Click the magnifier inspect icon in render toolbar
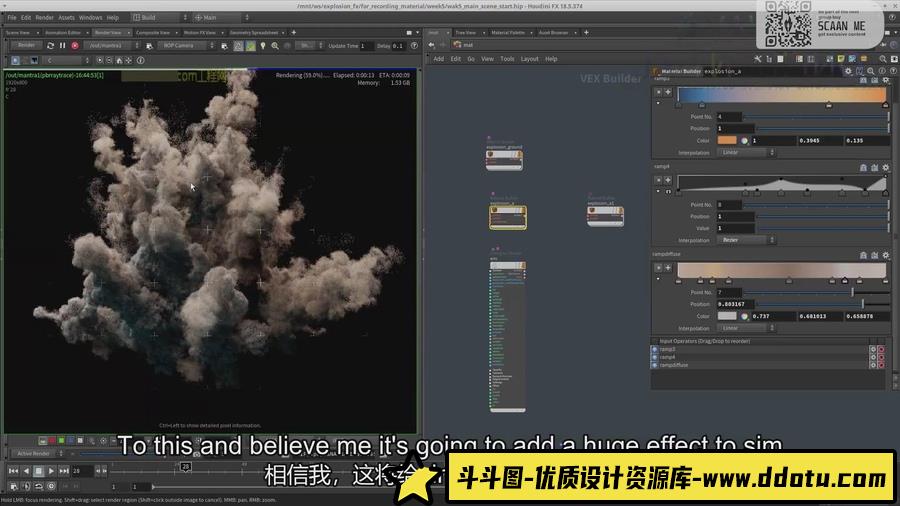The image size is (900, 506). click(275, 46)
